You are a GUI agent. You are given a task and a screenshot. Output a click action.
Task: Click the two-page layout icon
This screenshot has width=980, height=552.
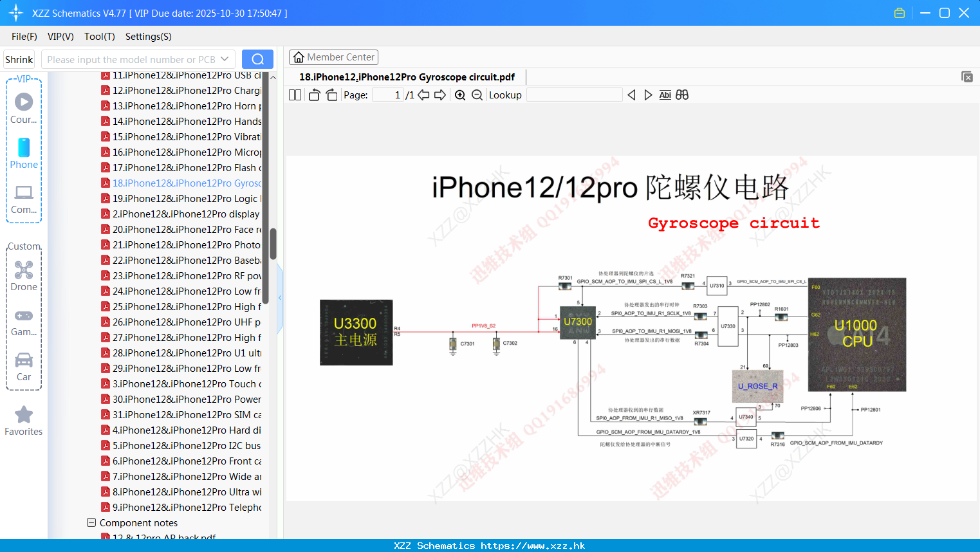295,95
